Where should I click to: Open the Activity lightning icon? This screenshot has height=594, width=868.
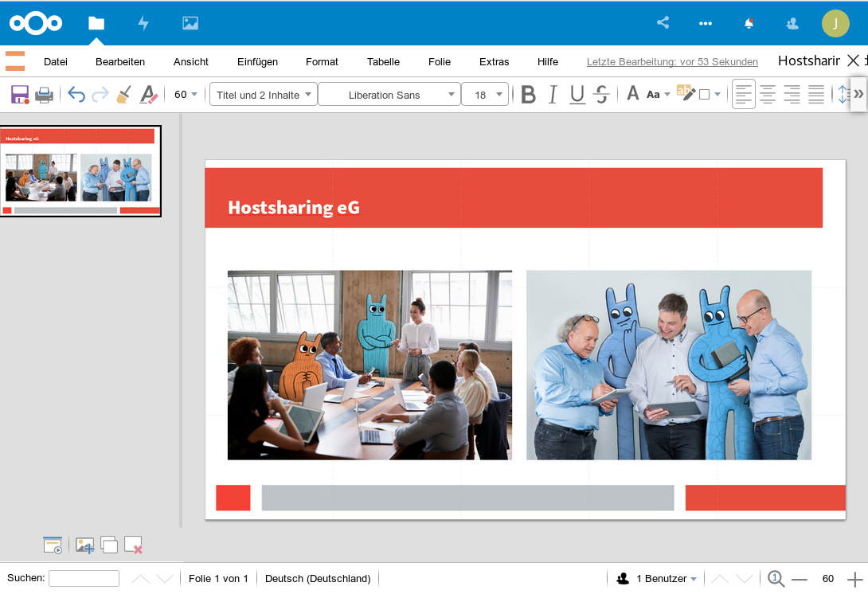point(143,23)
